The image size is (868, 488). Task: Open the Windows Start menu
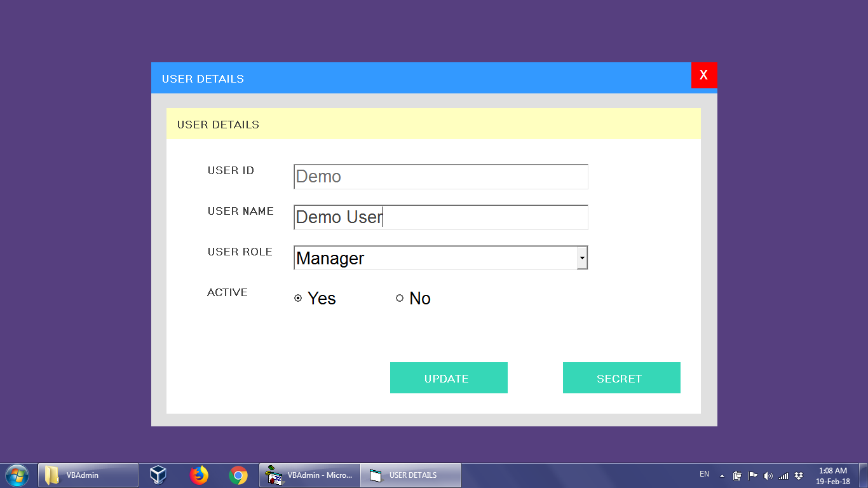(x=17, y=475)
